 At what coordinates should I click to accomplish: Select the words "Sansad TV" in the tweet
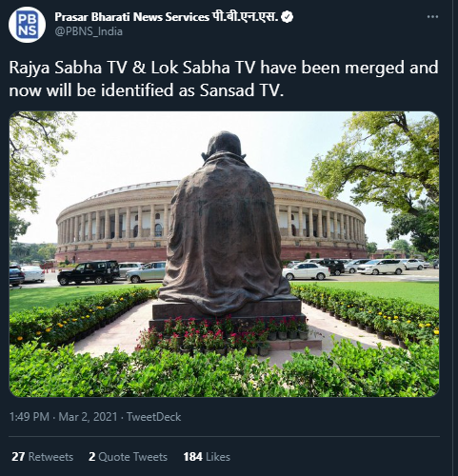(x=241, y=90)
